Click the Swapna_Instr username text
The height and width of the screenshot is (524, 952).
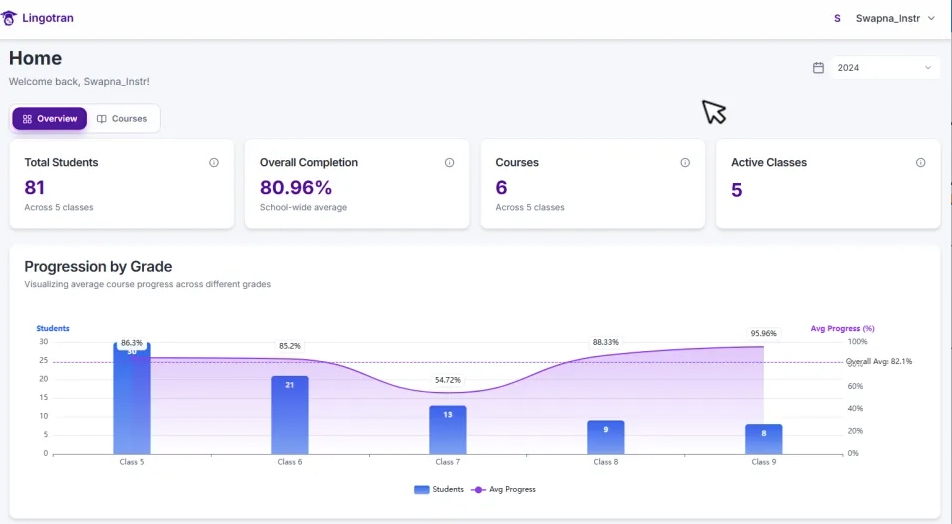point(887,18)
